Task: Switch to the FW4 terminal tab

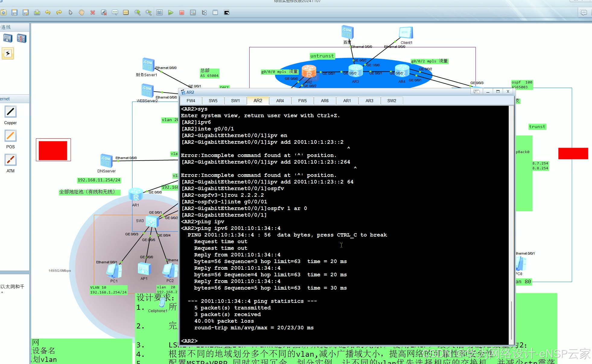Action: tap(191, 101)
